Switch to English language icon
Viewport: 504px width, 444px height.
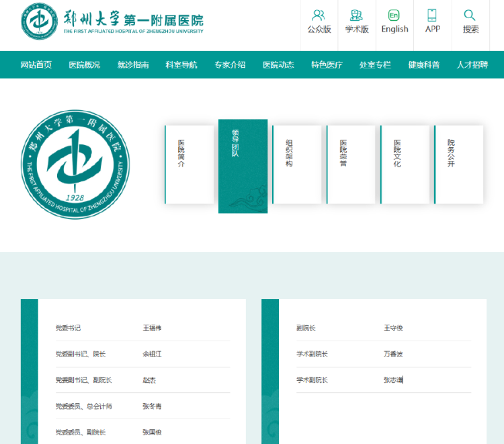point(394,15)
